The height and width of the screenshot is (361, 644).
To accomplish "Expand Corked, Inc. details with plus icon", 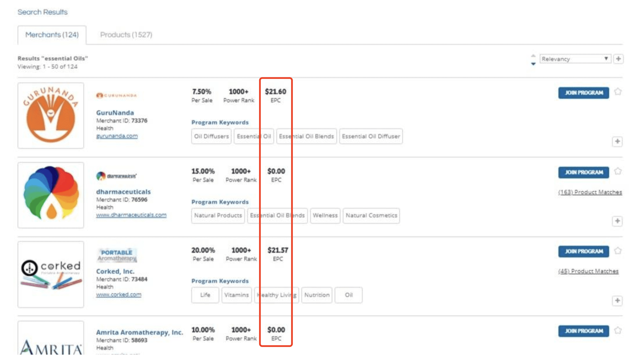I will (x=617, y=301).
